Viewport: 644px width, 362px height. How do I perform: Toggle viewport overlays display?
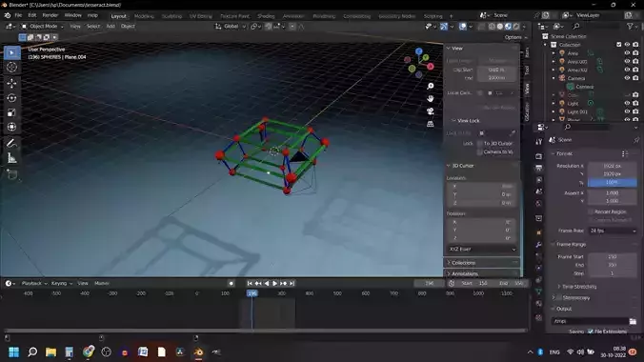point(463,27)
